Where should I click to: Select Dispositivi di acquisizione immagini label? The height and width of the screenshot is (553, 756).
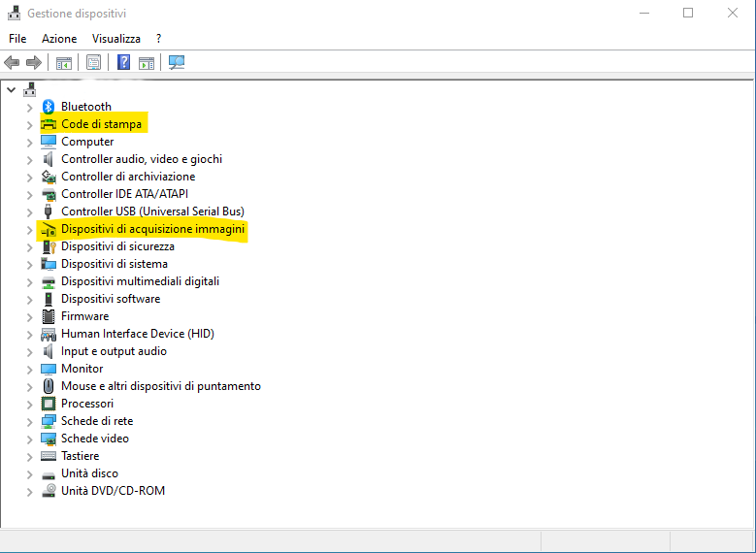click(152, 229)
